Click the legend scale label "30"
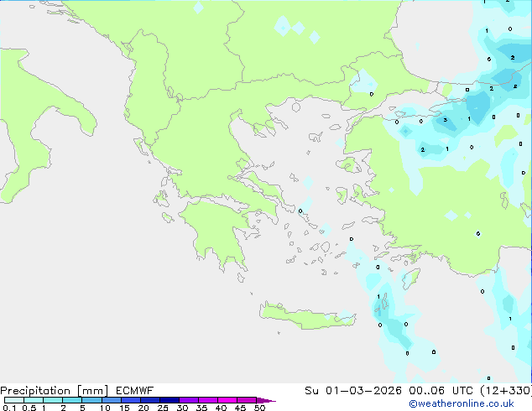This screenshot has height=411, width=532. (x=182, y=408)
